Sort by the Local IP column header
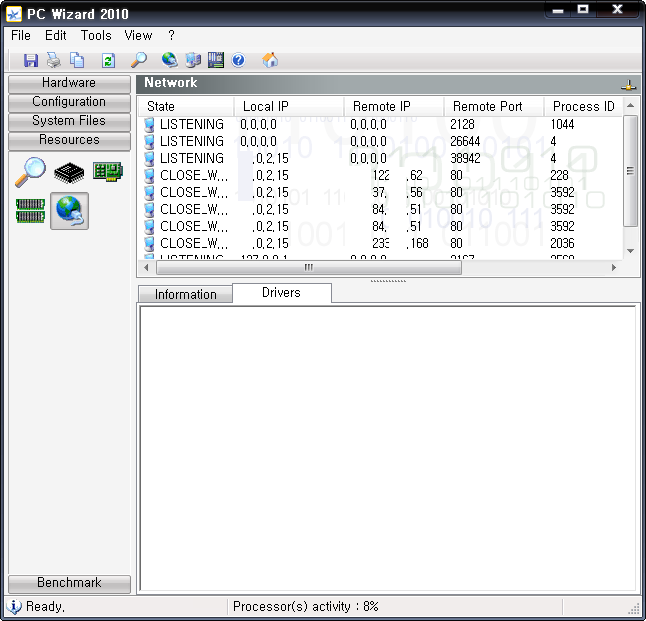The image size is (646, 621). pos(289,107)
